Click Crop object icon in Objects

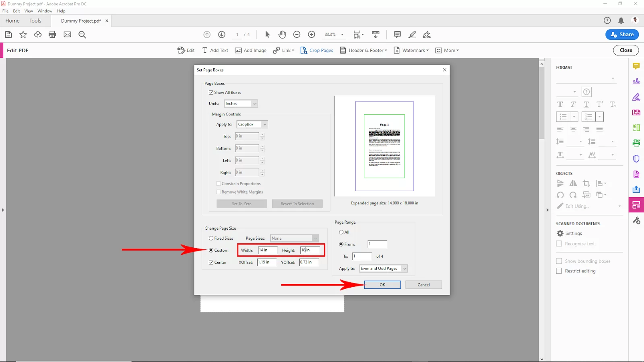pos(586,183)
